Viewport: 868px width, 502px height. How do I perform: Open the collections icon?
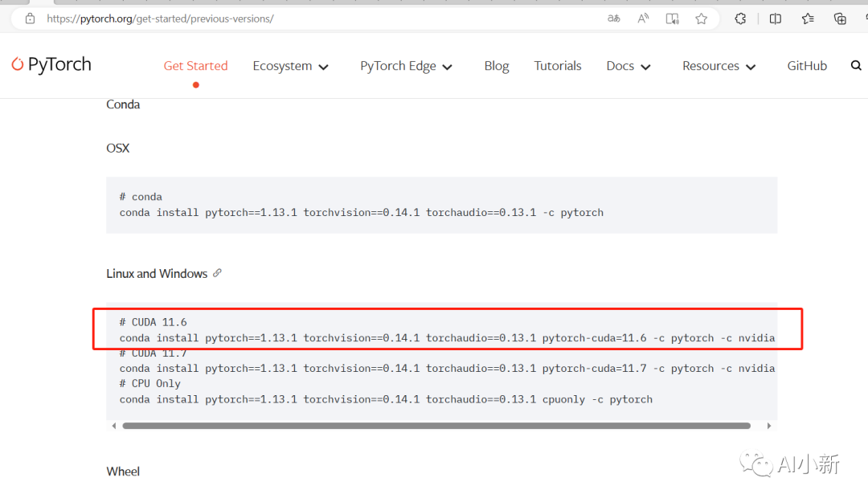coord(840,18)
